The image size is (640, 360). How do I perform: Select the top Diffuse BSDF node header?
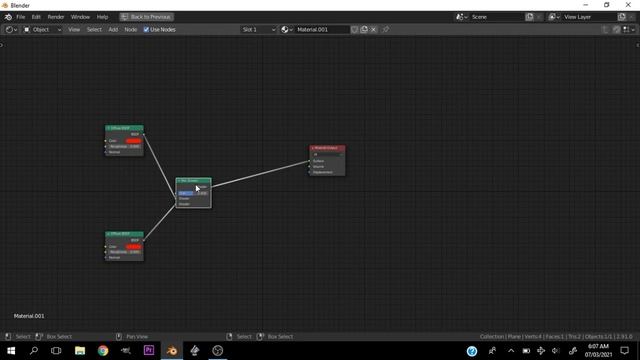[124, 128]
